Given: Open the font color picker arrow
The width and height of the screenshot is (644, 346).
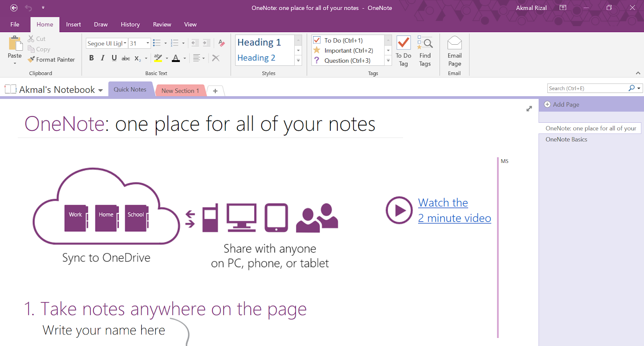Looking at the screenshot, I should point(184,58).
